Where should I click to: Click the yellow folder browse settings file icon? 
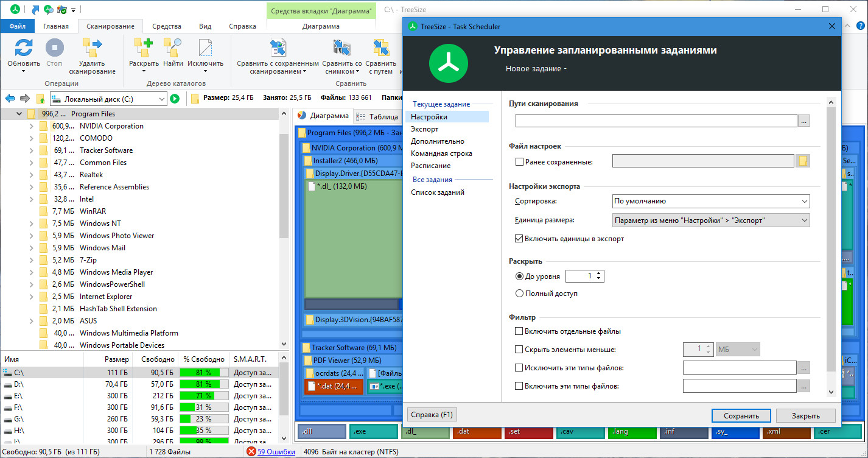[803, 161]
